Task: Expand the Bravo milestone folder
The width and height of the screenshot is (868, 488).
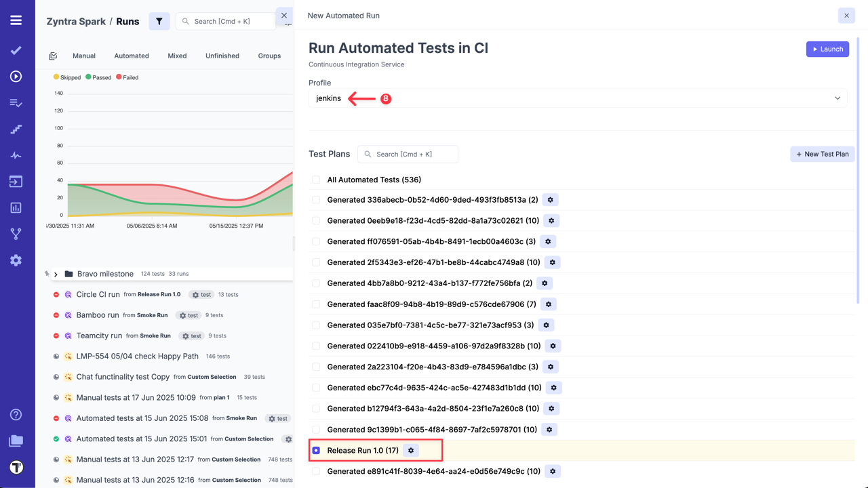Action: click(x=56, y=274)
